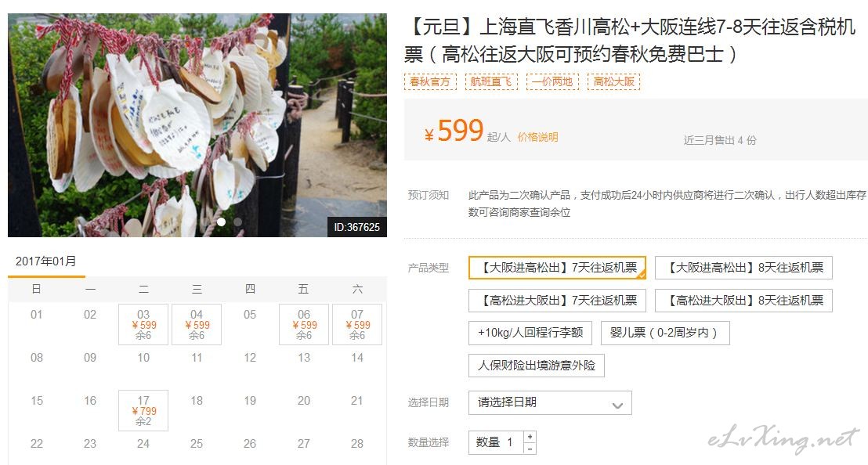Select 【大阪进高松出】8天往返机票 option
Screen dimensions: 868x465
[x=743, y=268]
